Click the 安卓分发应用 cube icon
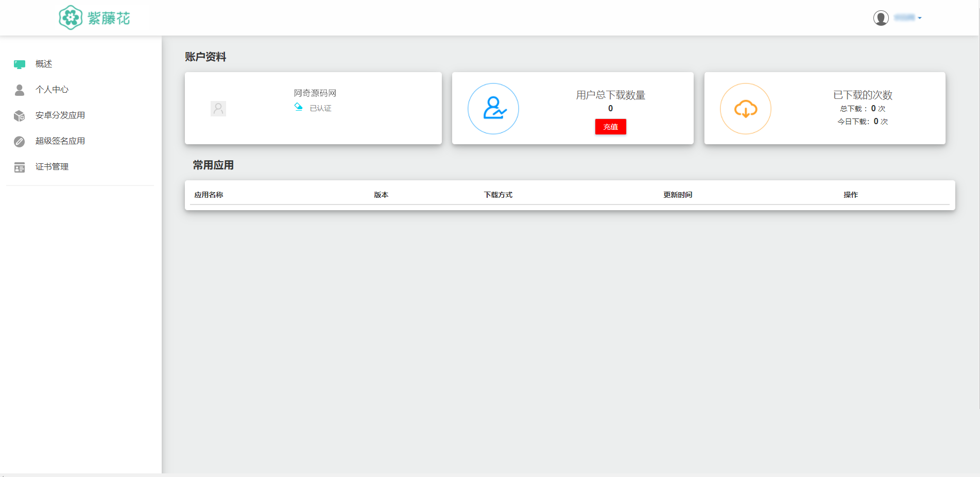 (20, 116)
